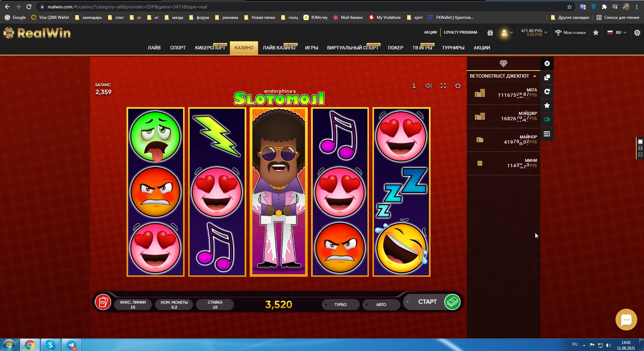Open the ВИРТУАЛЬНЫЙ СПОРТ tab
Image resolution: width=644 pixels, height=351 pixels.
353,48
